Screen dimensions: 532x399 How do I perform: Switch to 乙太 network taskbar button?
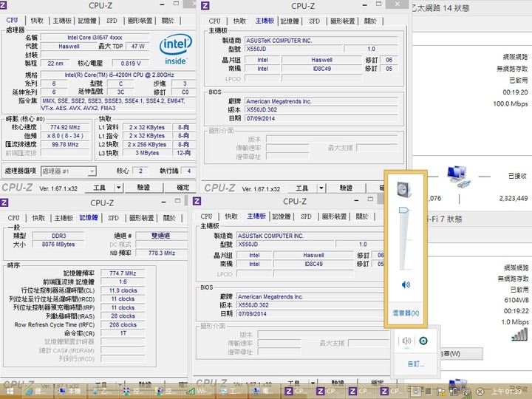[102, 391]
